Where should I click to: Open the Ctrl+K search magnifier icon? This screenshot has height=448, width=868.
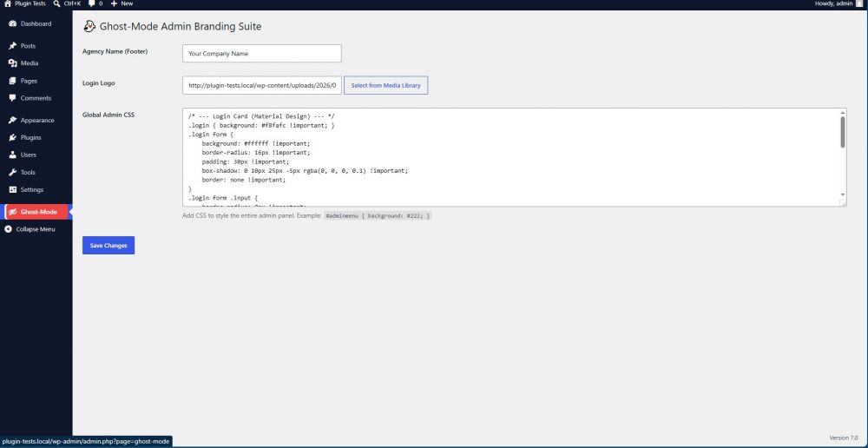(56, 3)
